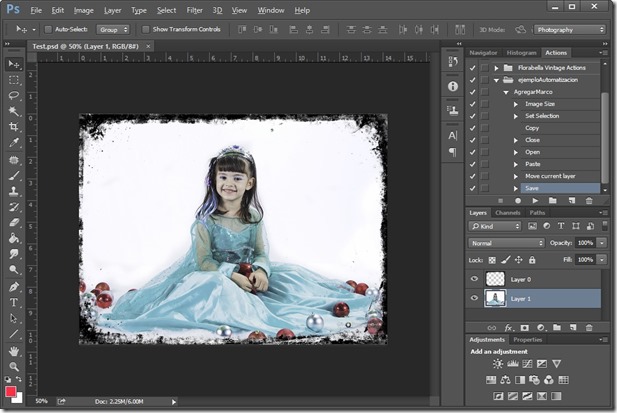Screen dimensions: 617x413
Task: Open the Filter menu
Action: [x=194, y=10]
